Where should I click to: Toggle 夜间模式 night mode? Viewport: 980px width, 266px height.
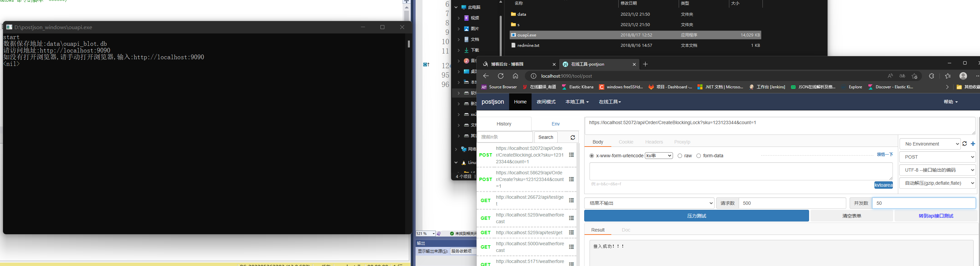pos(546,102)
